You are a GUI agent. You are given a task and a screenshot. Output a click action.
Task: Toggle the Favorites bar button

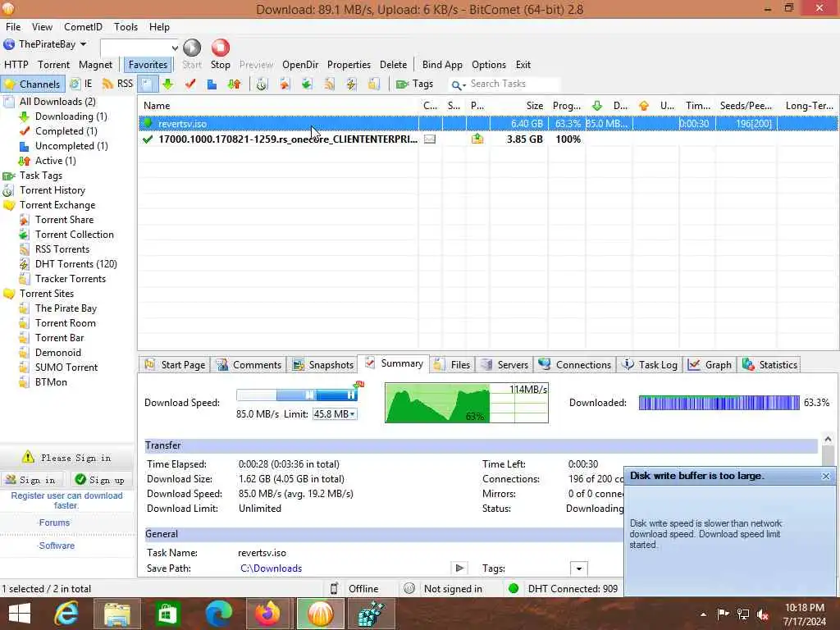(x=148, y=65)
